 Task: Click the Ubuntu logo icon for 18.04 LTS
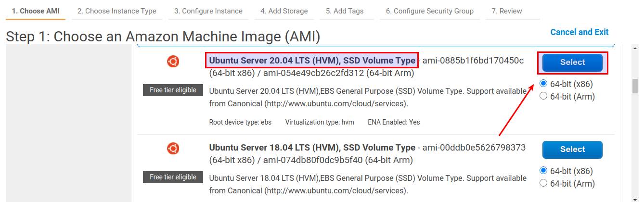pyautogui.click(x=173, y=149)
